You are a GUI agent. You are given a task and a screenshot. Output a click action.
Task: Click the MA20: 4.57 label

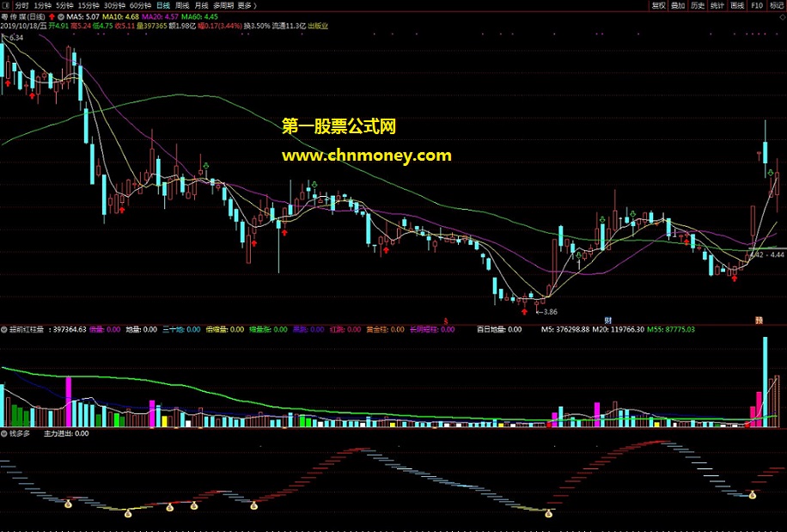tap(160, 17)
